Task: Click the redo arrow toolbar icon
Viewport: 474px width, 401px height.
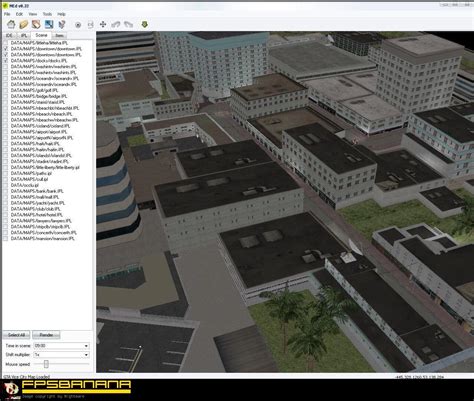Action: tap(128, 24)
